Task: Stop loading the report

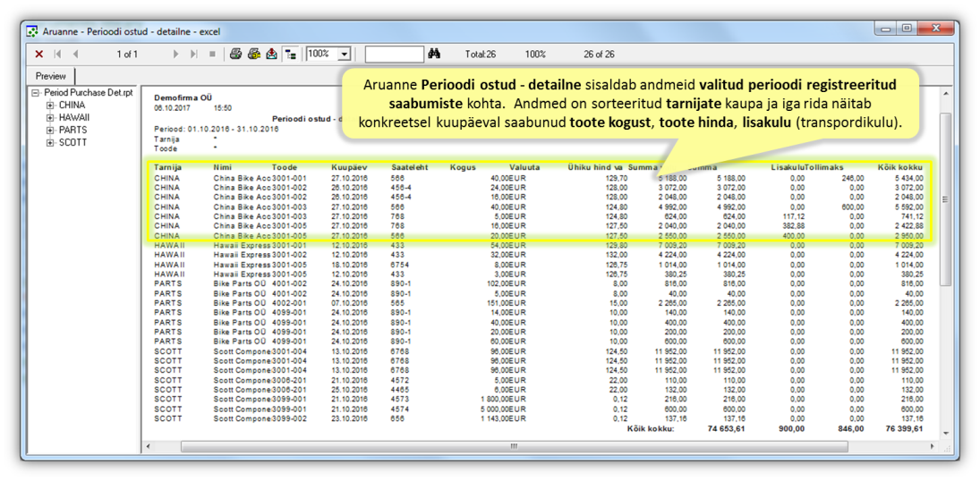Action: click(x=212, y=55)
